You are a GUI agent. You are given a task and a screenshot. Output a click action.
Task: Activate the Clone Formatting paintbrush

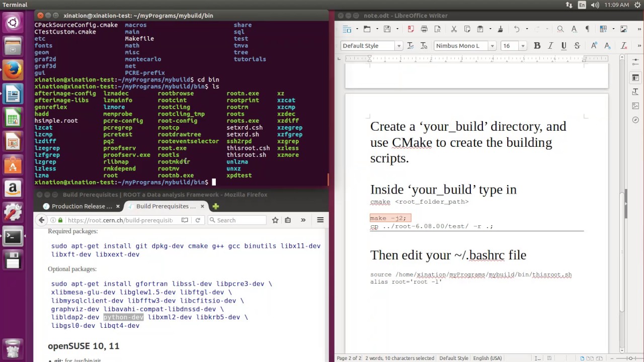(500, 29)
